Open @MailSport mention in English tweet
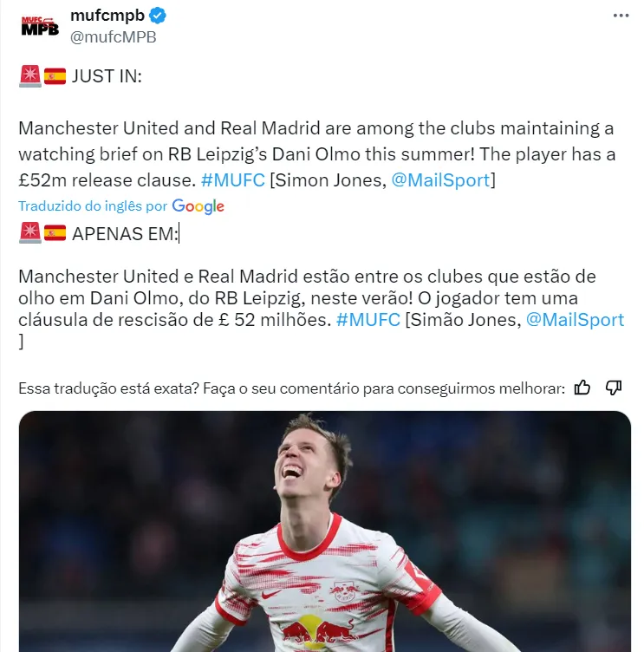 tap(440, 180)
